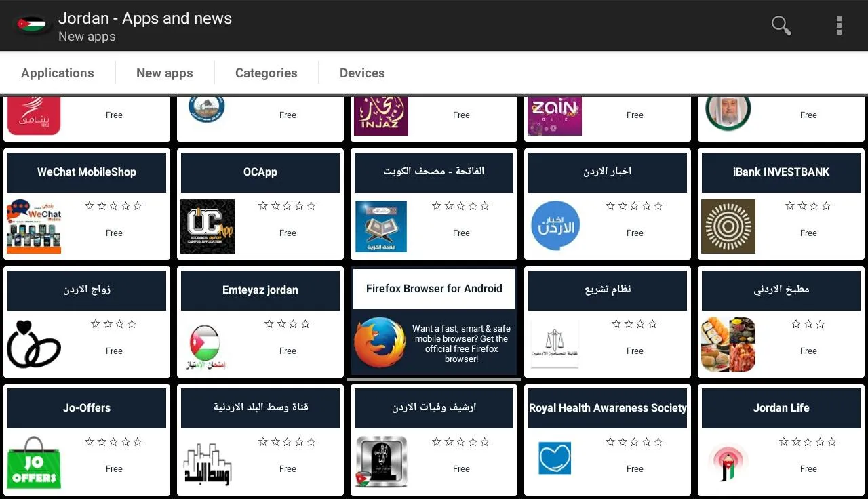Switch to the Applications tab
This screenshot has height=499, width=868.
tap(58, 73)
